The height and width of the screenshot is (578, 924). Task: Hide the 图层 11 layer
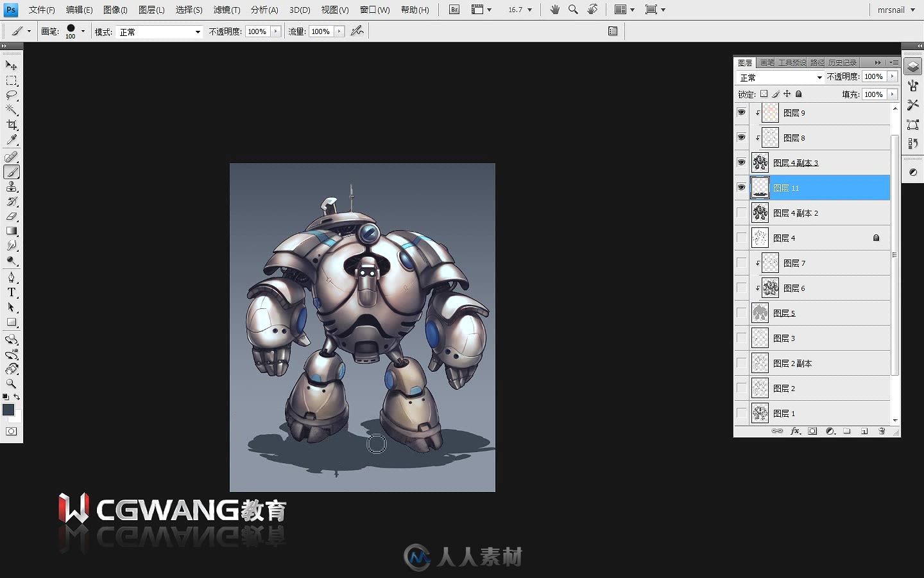[741, 188]
